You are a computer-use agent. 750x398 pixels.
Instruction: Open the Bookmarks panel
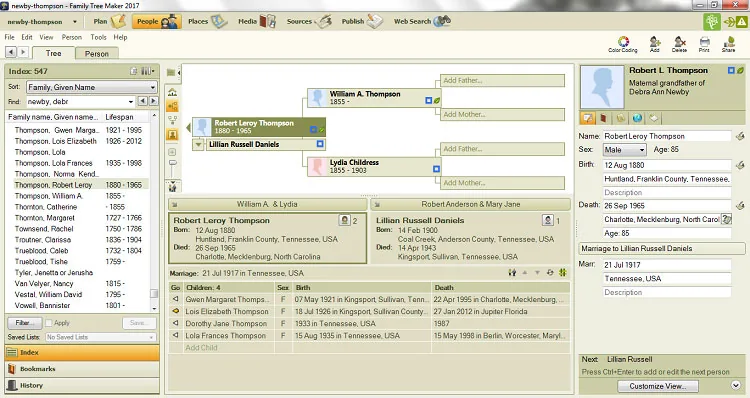(82, 369)
